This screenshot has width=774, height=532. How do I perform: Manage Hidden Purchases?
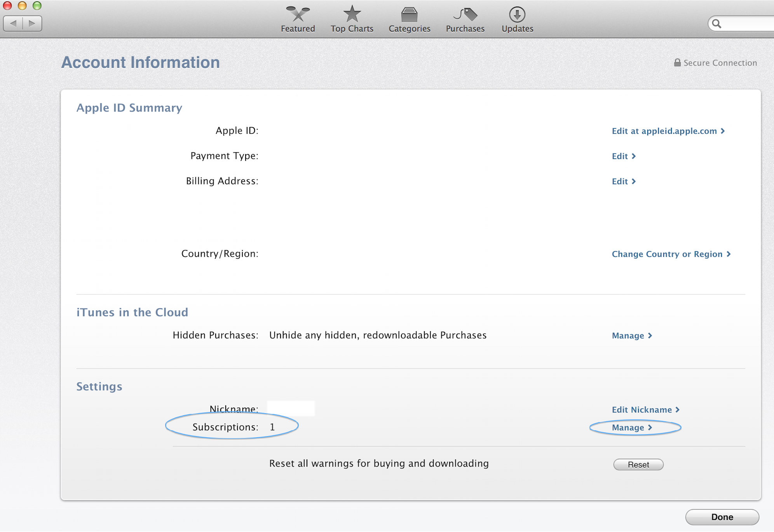pos(631,336)
